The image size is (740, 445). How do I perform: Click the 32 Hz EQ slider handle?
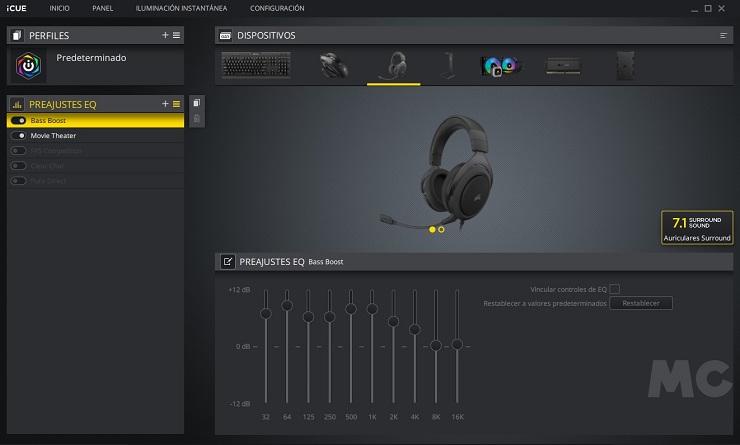click(265, 314)
